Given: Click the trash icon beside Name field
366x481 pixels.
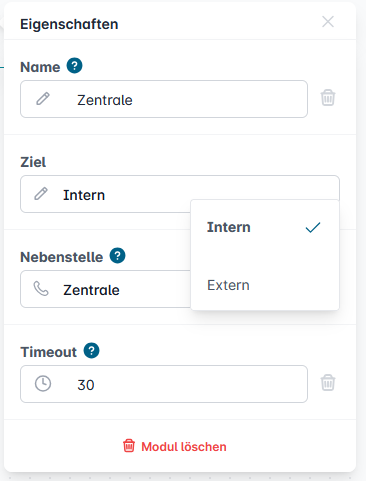Looking at the screenshot, I should click(x=328, y=98).
